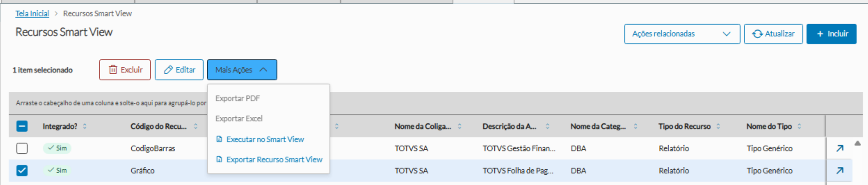This screenshot has height=185, width=868.
Task: Uncheck the Gráfico row checkbox
Action: tap(22, 171)
